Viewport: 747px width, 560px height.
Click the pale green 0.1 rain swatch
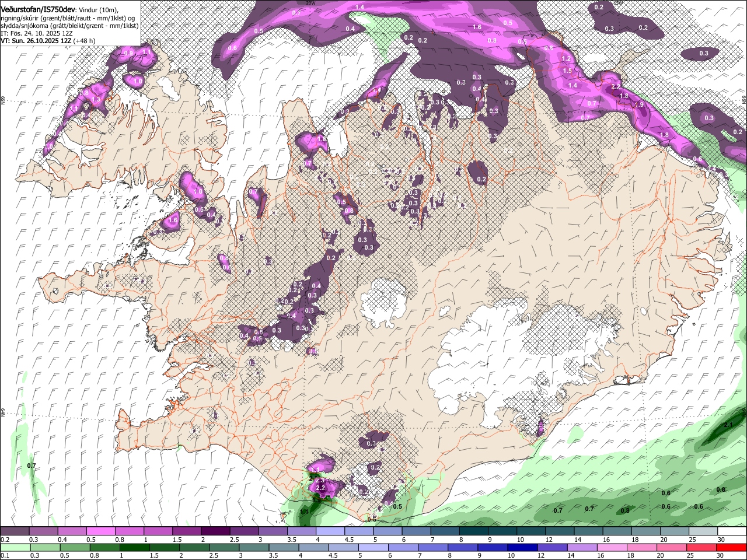click(15, 547)
